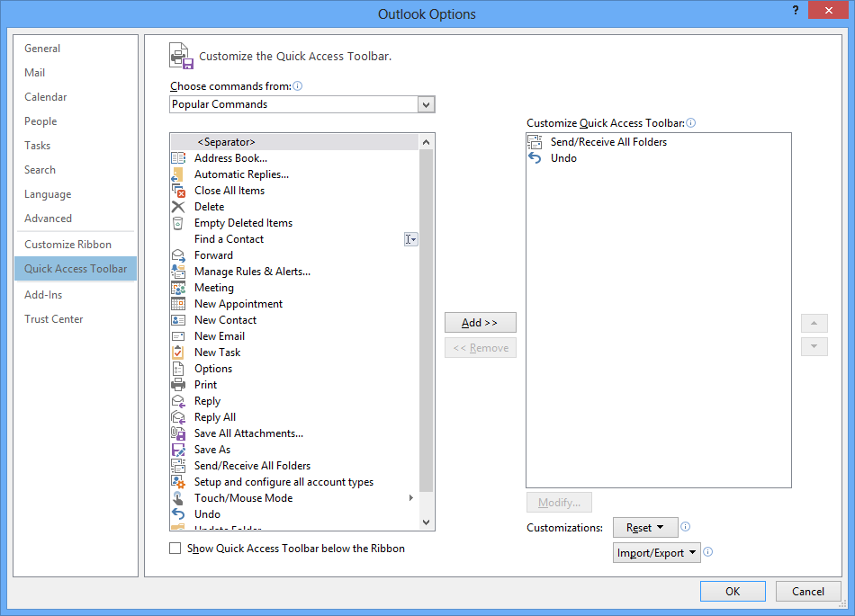Click the Meeting icon
Image resolution: width=855 pixels, height=616 pixels.
point(178,288)
